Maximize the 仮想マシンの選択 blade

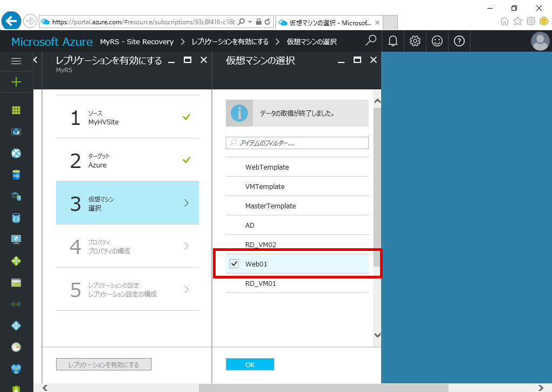tap(357, 60)
